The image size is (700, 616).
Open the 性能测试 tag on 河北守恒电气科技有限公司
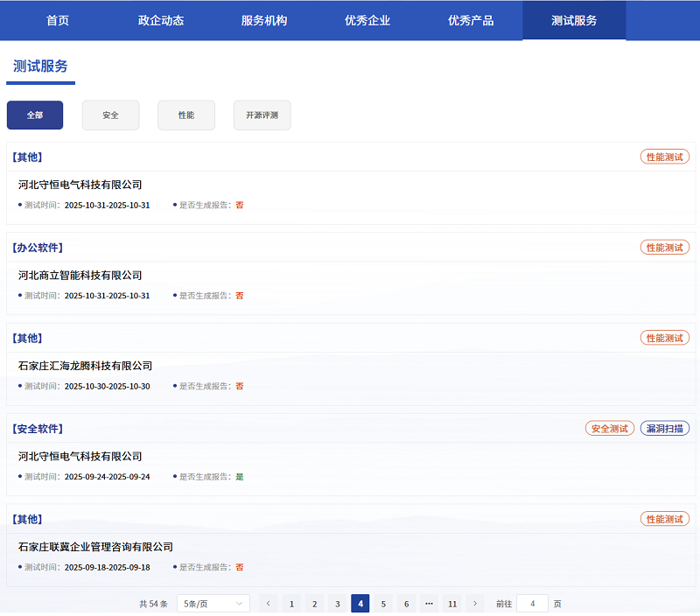665,157
